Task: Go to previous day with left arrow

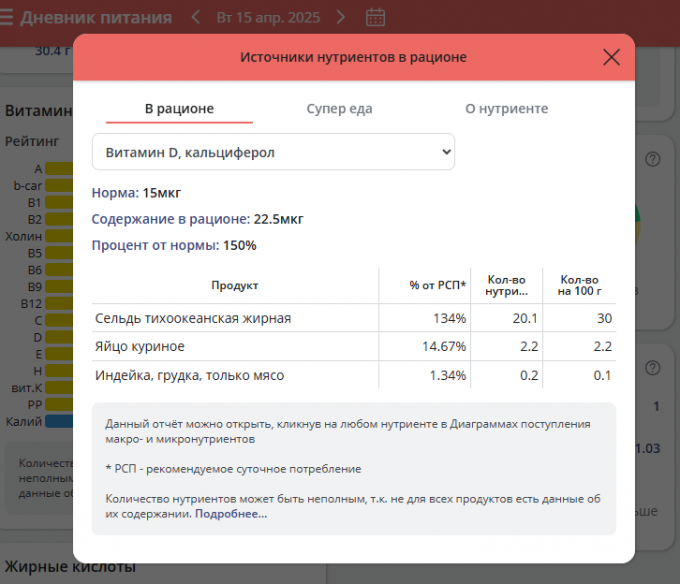Action: pos(195,17)
